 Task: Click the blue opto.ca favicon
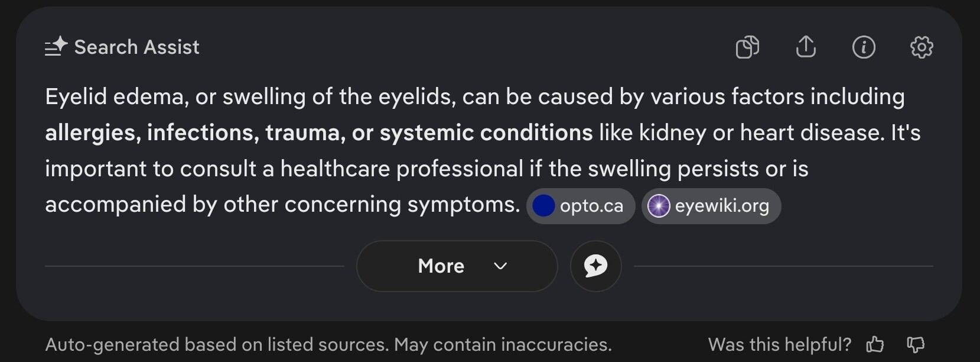click(543, 206)
